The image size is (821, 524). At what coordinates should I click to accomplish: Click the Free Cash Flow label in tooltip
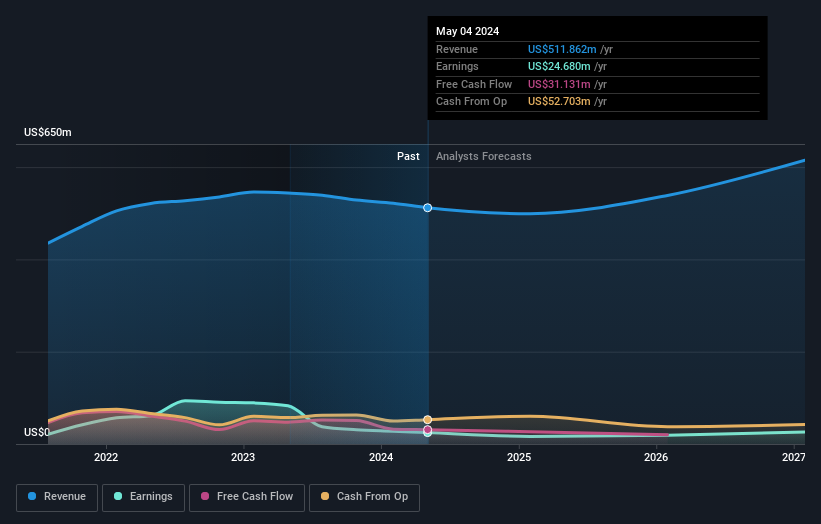click(x=474, y=84)
